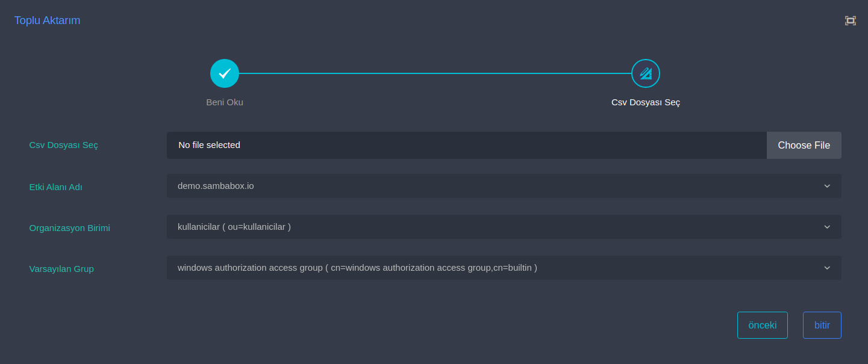This screenshot has width=868, height=364.
Task: Click the fullscreen expand icon
Action: [850, 20]
